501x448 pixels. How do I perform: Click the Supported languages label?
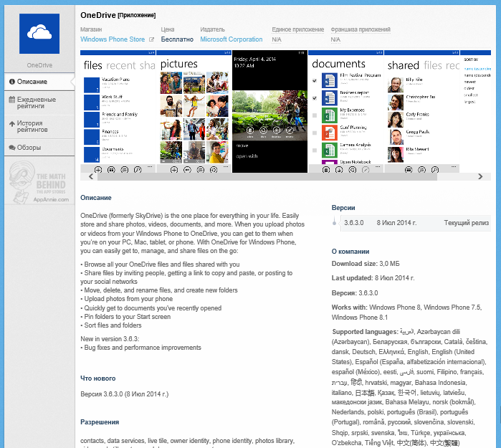click(365, 332)
